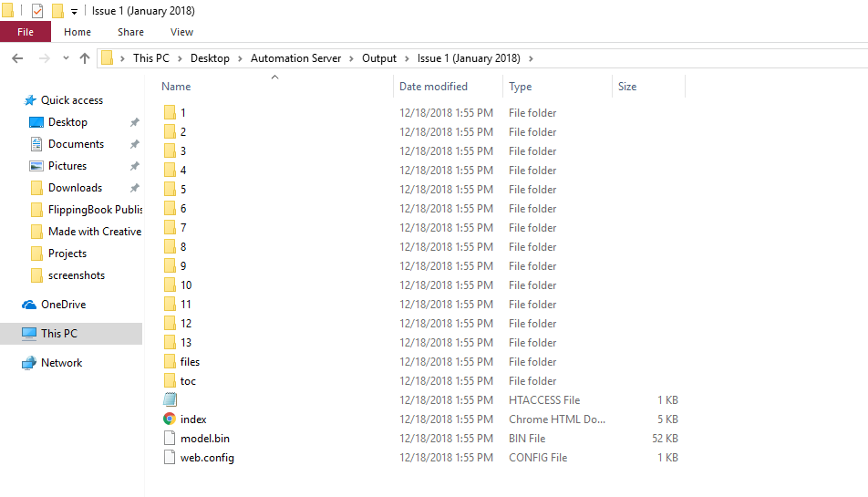The height and width of the screenshot is (497, 868).
Task: Open the File ribbon tab
Action: pyautogui.click(x=26, y=32)
